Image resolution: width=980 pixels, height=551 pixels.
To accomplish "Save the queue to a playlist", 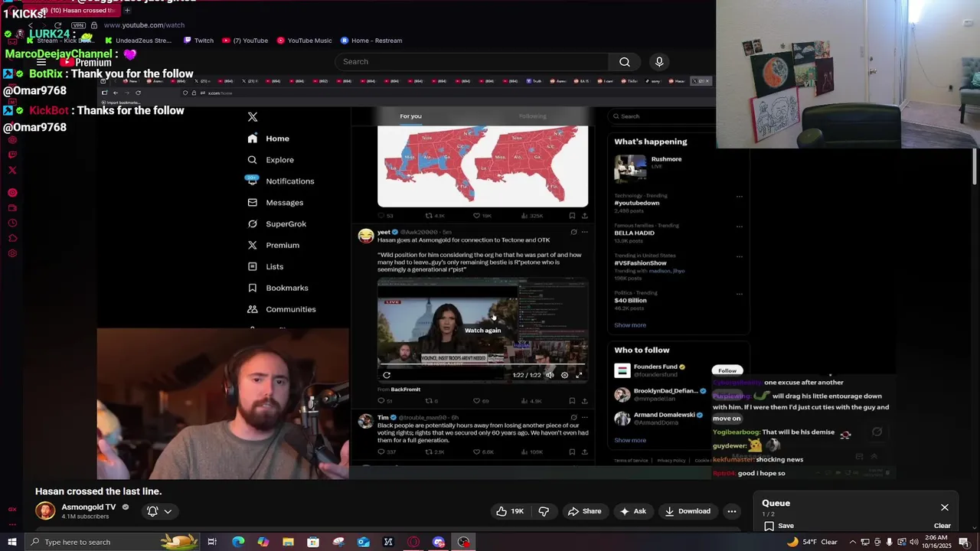I will click(779, 526).
